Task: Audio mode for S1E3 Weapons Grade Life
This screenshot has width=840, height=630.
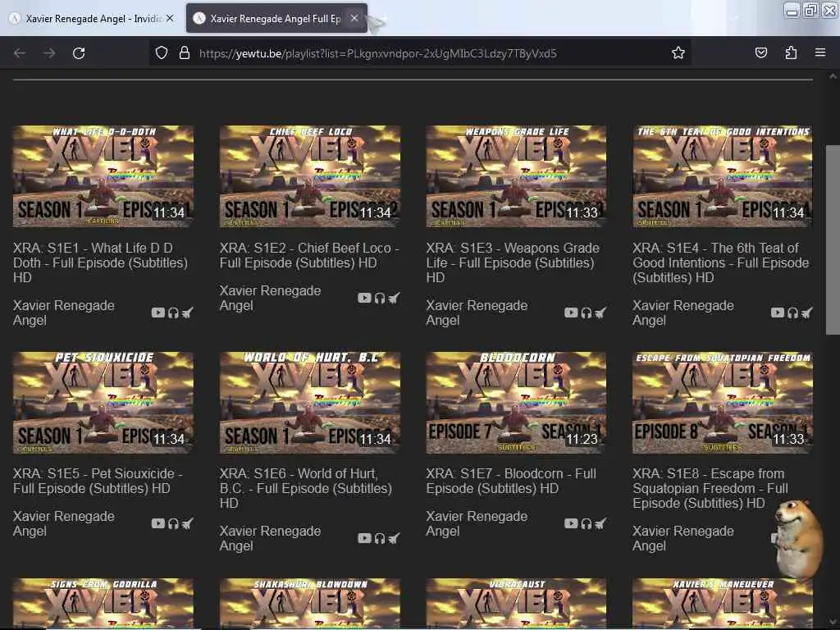Action: 586,313
